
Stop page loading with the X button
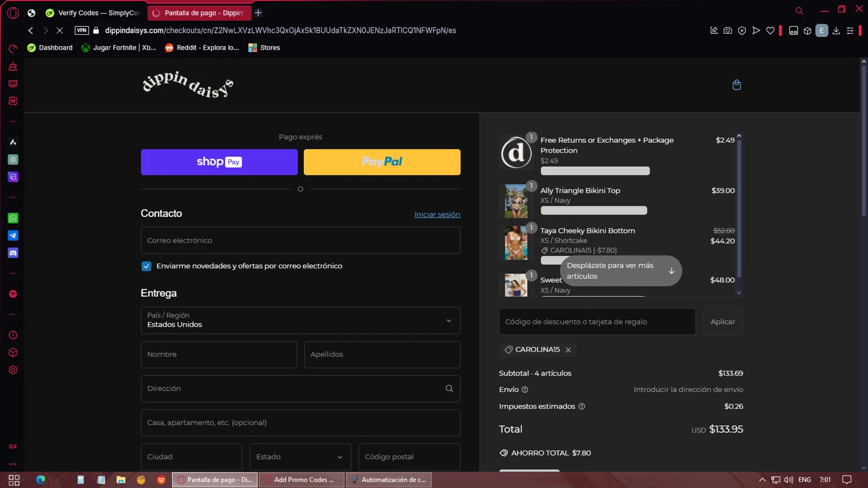(59, 31)
